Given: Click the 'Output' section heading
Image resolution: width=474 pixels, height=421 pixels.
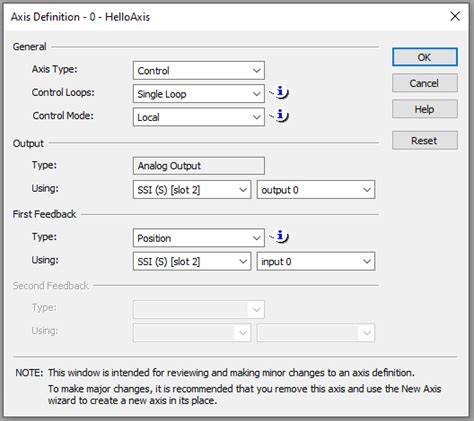Looking at the screenshot, I should point(28,143).
